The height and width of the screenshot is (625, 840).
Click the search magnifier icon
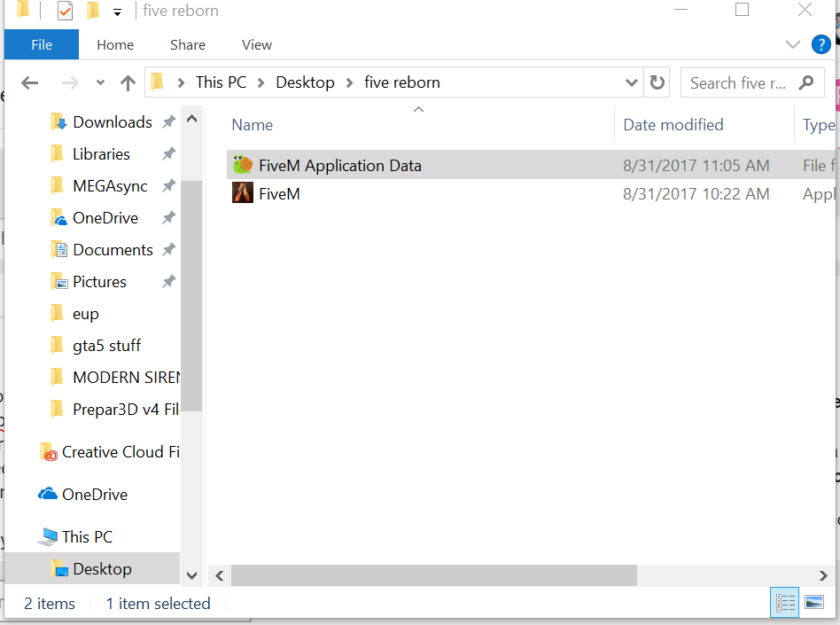pyautogui.click(x=806, y=82)
